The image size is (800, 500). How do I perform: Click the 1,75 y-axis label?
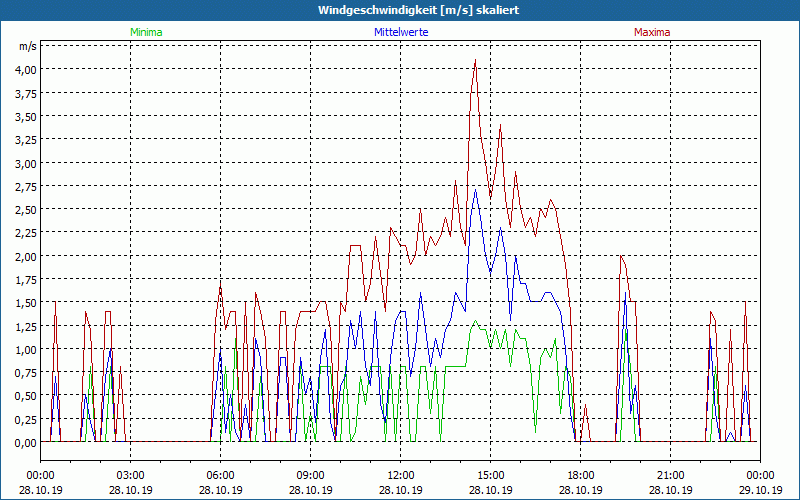pyautogui.click(x=25, y=280)
